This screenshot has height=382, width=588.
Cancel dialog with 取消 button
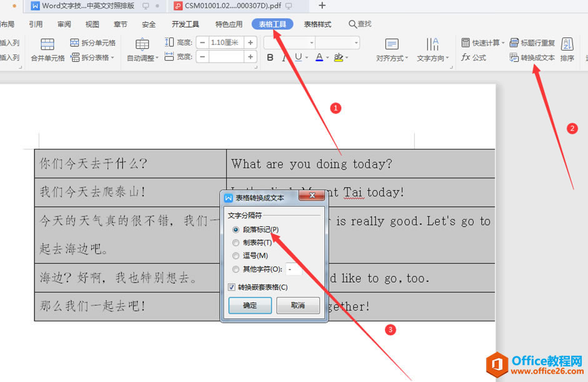[298, 306]
